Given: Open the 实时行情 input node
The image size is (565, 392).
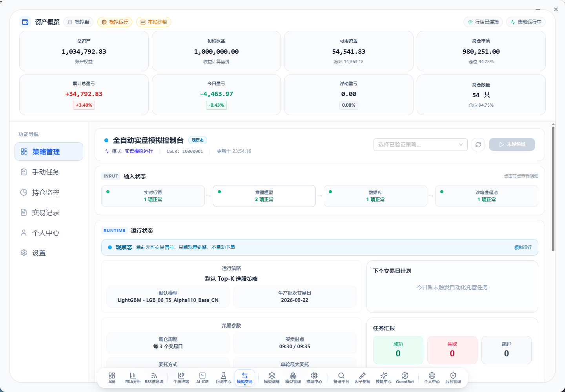Looking at the screenshot, I should tap(153, 196).
